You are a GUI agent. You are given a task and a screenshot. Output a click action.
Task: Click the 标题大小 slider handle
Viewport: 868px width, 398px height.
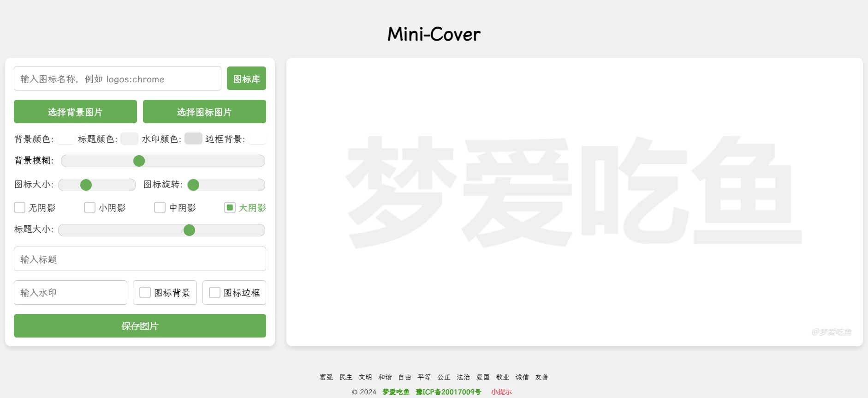(x=189, y=230)
